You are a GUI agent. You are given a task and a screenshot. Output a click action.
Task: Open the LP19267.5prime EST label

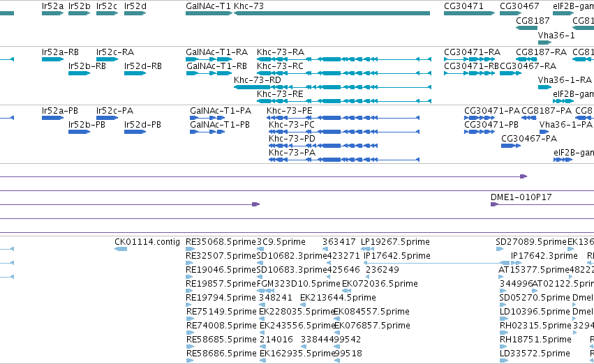(395, 242)
